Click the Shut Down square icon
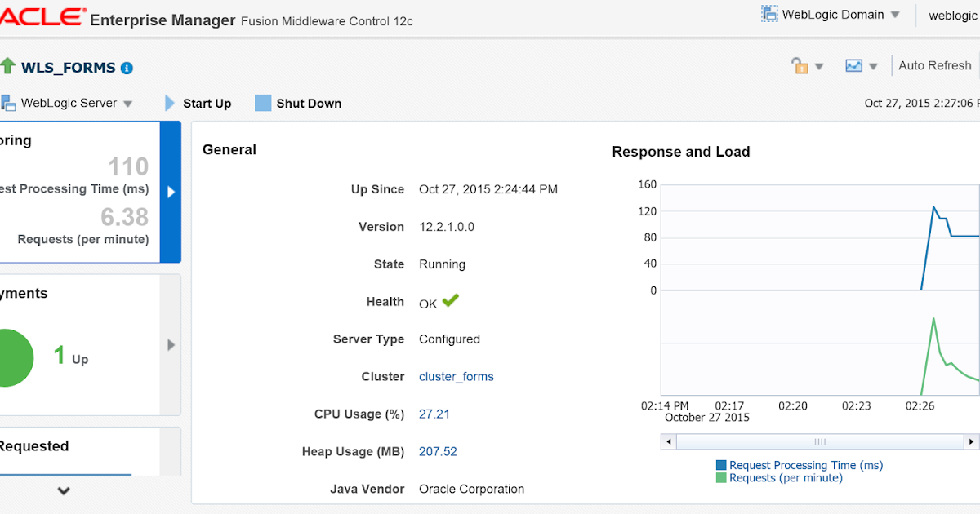Screen dimensions: 980x514 click(263, 103)
